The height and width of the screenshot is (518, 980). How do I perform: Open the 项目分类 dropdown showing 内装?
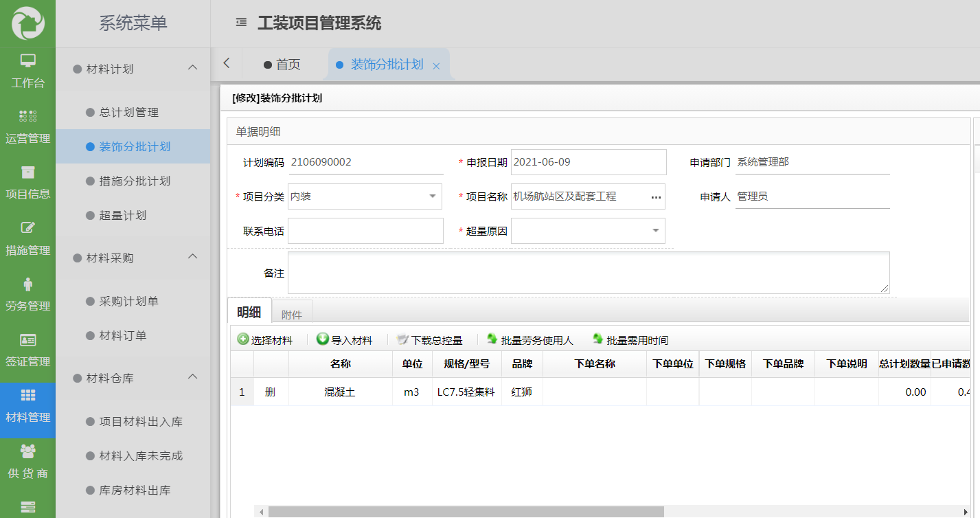coord(433,196)
